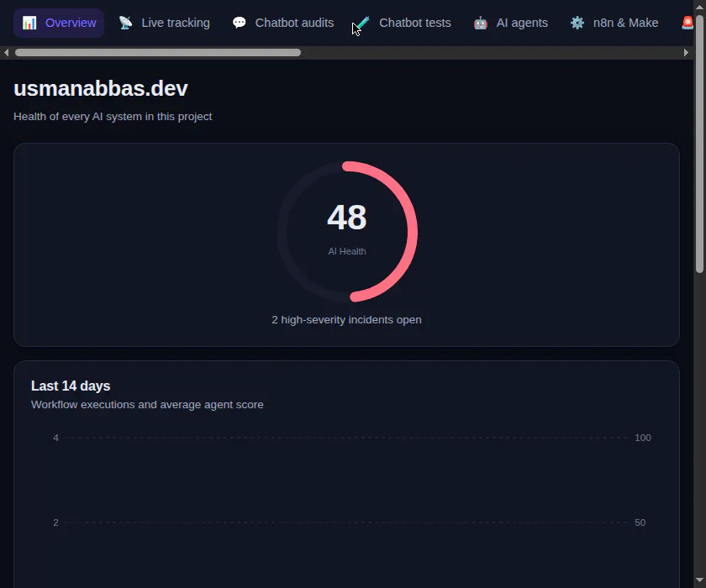
Task: Click the page's vertical scrollbar thumb
Action: [x=699, y=144]
